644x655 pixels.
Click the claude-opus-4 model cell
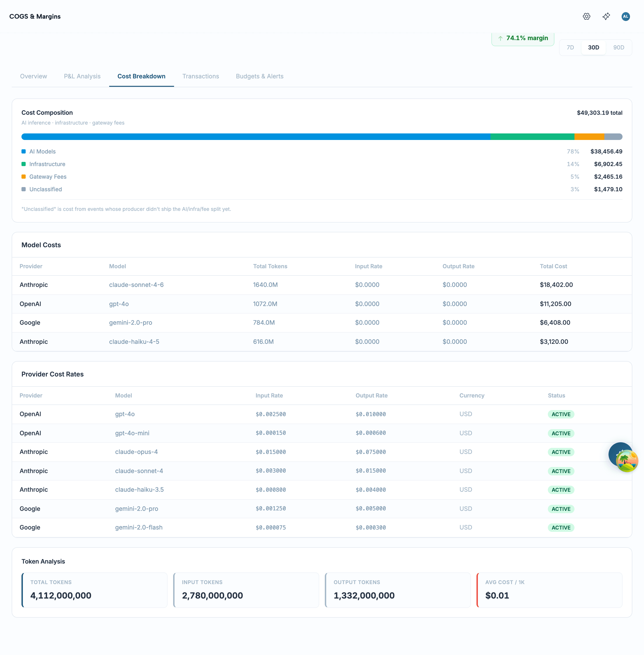point(136,452)
